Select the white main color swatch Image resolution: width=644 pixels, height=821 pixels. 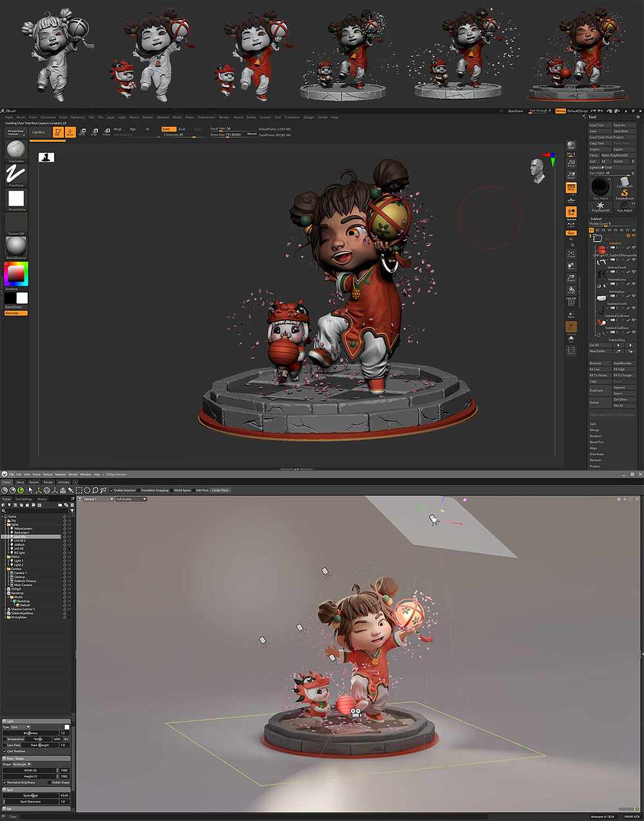tap(22, 298)
